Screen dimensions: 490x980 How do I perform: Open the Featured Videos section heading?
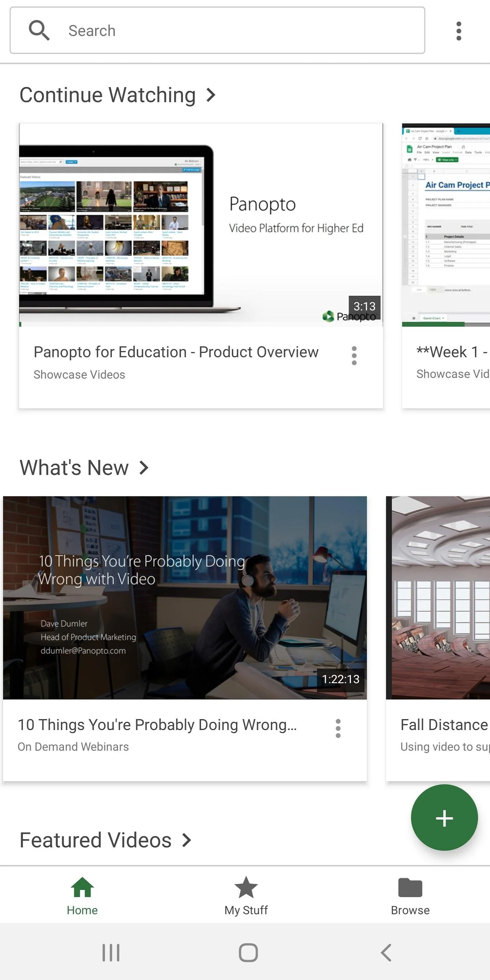(95, 840)
